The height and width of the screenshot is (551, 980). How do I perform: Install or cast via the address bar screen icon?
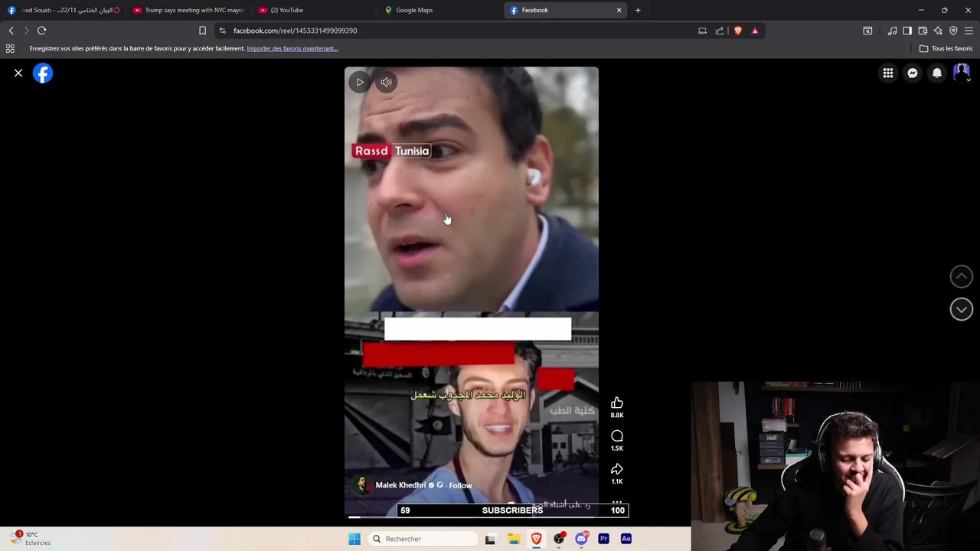click(x=702, y=31)
